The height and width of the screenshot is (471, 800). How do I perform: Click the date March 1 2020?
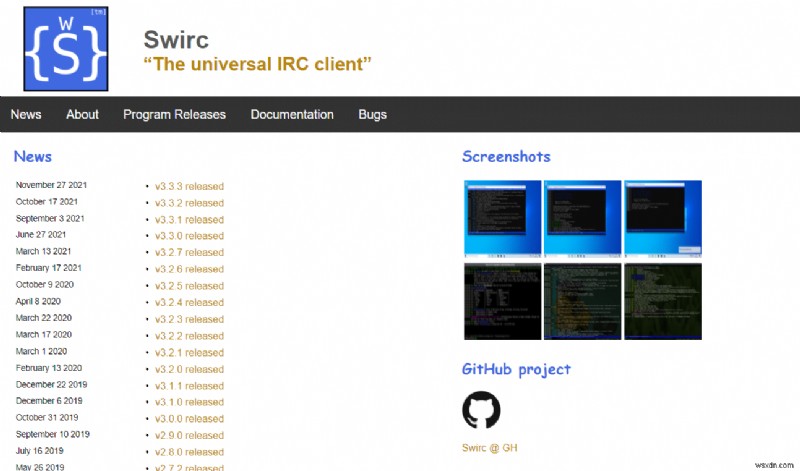click(x=41, y=351)
